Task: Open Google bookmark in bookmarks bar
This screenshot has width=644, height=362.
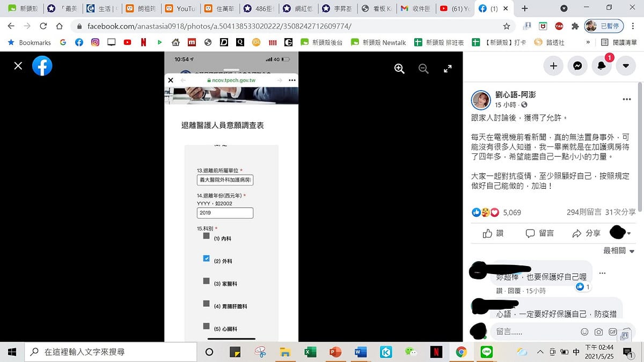Action: pos(63,42)
